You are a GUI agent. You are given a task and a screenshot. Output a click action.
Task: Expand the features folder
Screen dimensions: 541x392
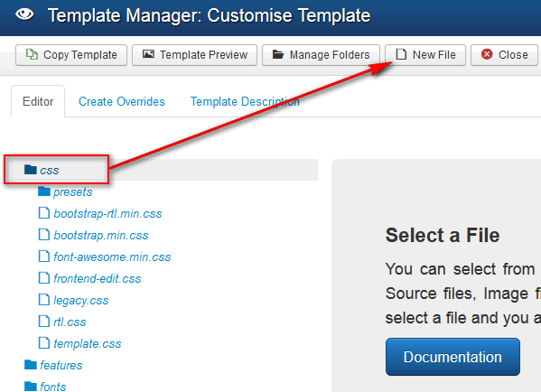coord(61,366)
